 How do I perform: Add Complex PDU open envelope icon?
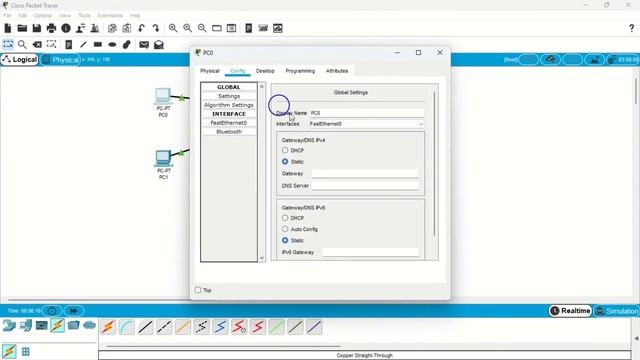159,44
